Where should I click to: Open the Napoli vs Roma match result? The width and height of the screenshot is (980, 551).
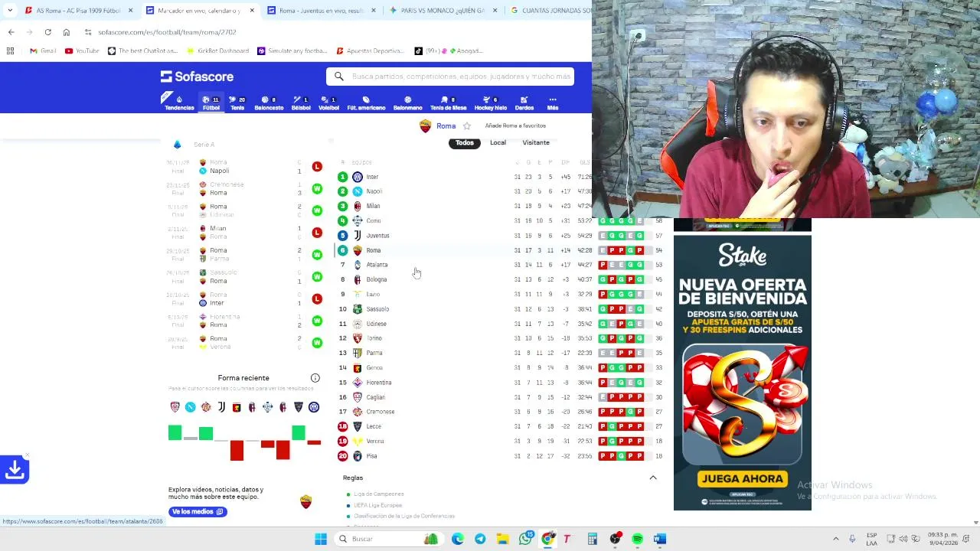(245, 167)
